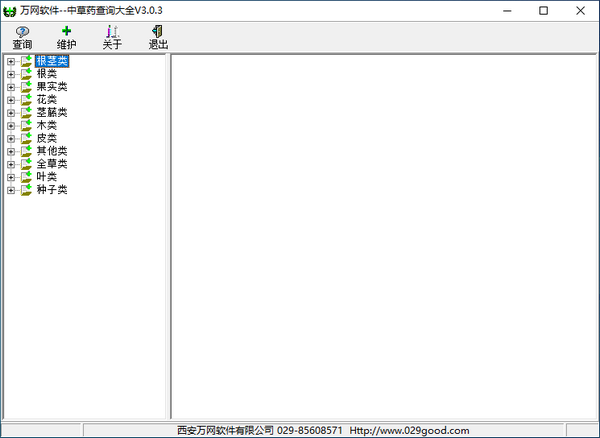Click the 退出 (exit) toolbar button
600x438 pixels.
(x=158, y=38)
